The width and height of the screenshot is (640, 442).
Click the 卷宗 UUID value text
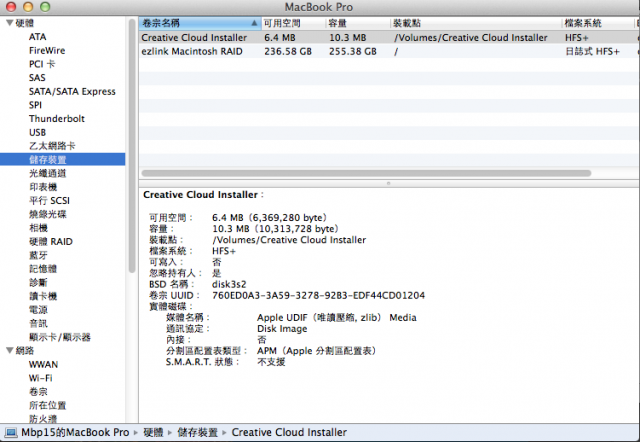click(x=318, y=295)
